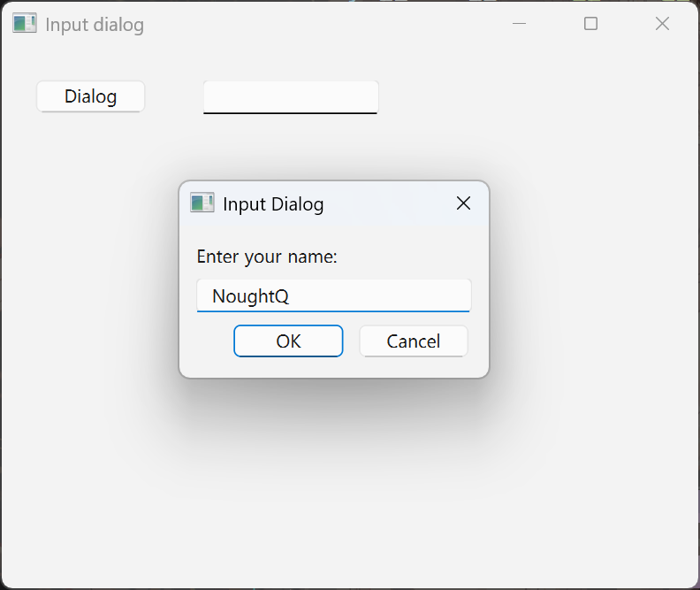Click blank area right of main text field

click(x=530, y=96)
